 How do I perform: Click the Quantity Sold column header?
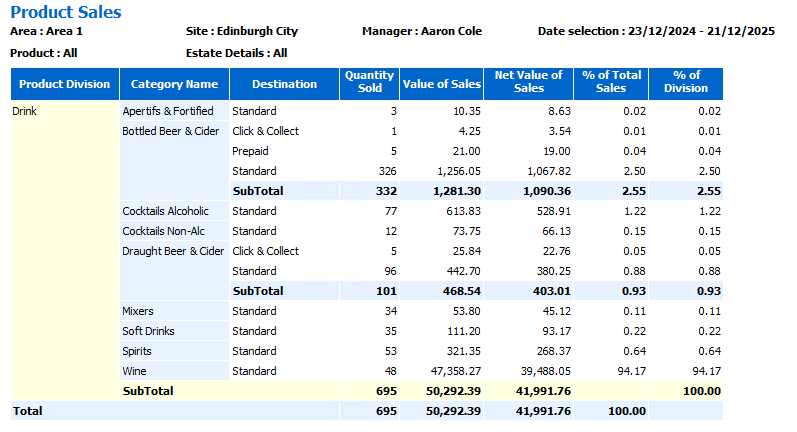(369, 82)
